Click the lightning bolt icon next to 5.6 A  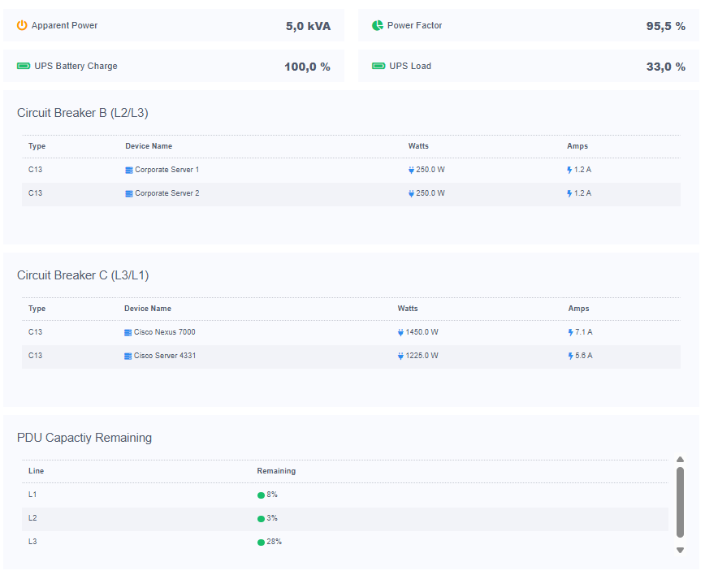[571, 356]
